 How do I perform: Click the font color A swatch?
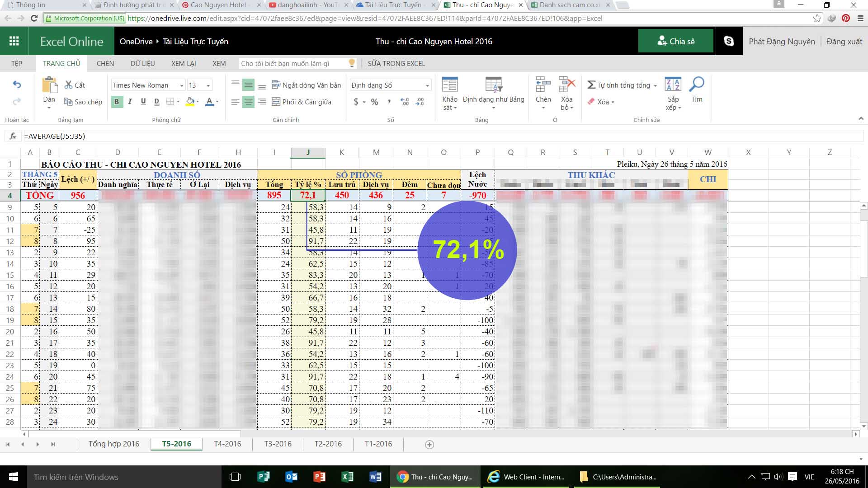209,102
